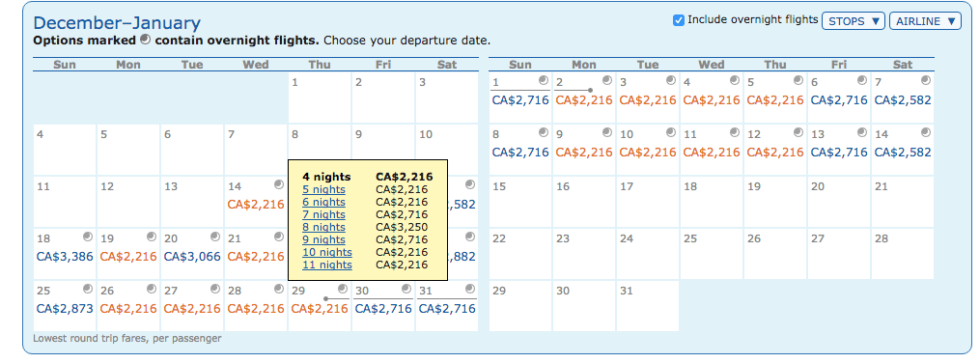This screenshot has height=363, width=980.
Task: Choose 11 nights option in tooltip
Action: coord(327,265)
